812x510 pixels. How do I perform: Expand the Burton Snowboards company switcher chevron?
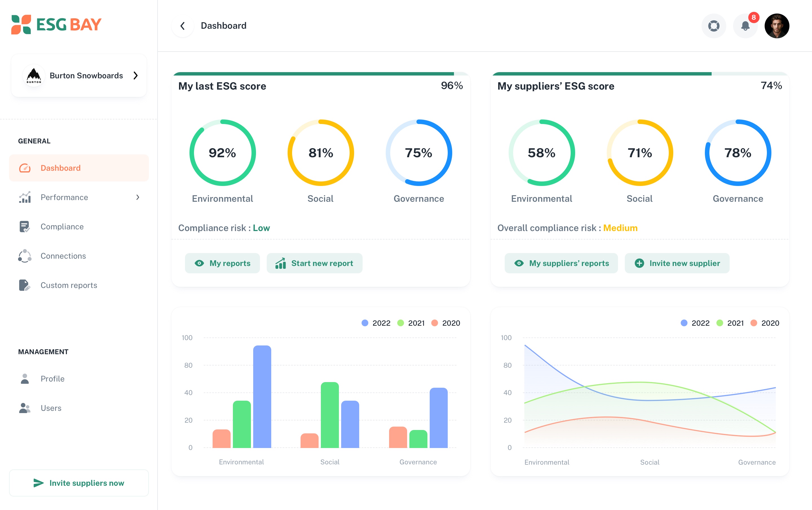136,76
